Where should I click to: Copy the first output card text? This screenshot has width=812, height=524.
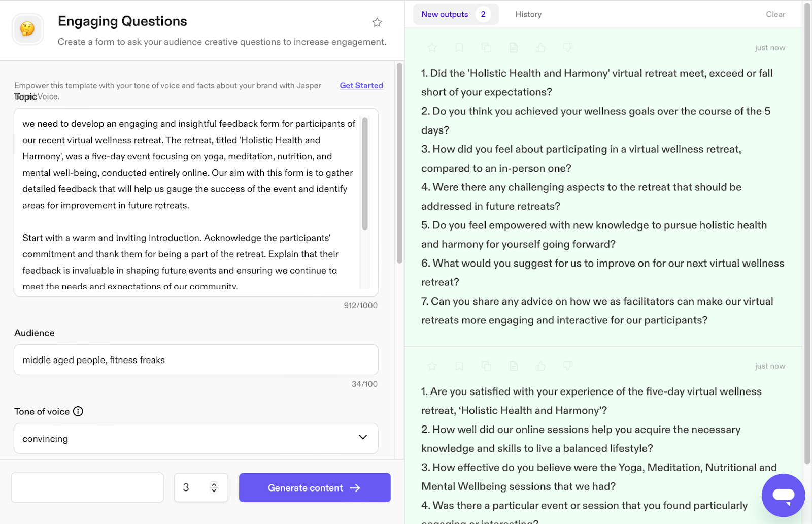coord(486,48)
